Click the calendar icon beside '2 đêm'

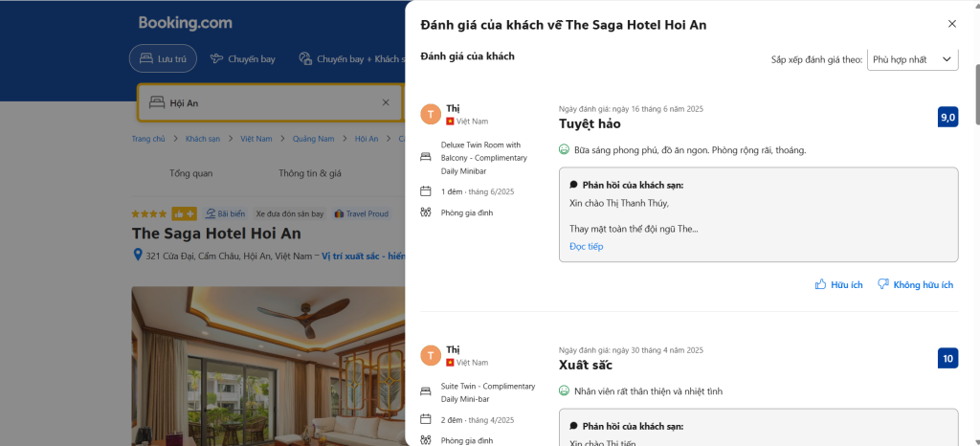click(426, 419)
